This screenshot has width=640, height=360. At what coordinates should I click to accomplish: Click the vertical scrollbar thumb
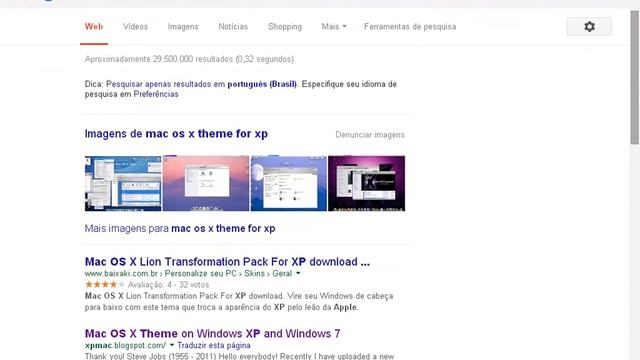tap(634, 78)
